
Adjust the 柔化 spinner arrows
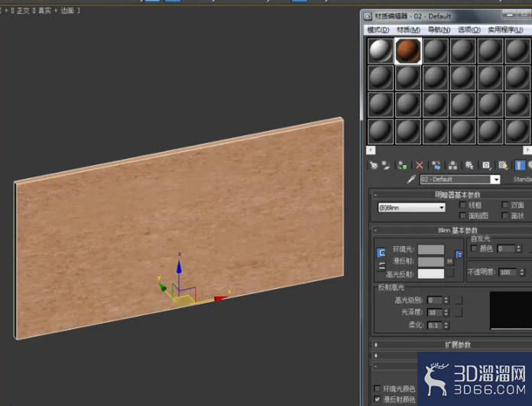446,325
